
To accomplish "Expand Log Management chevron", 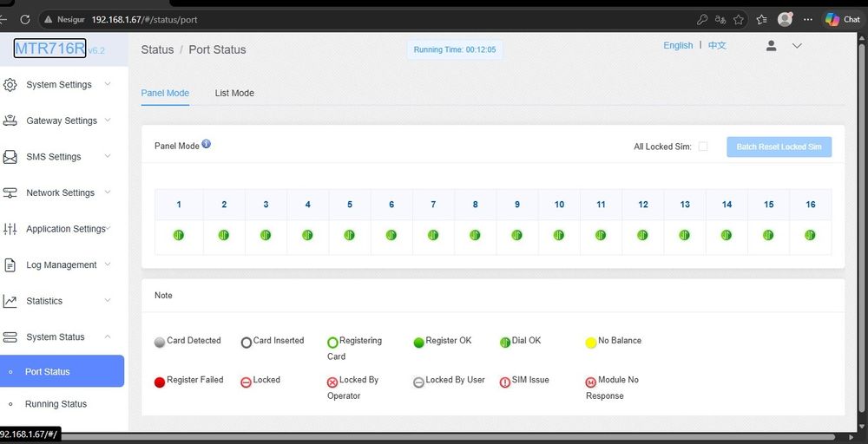I will (108, 264).
